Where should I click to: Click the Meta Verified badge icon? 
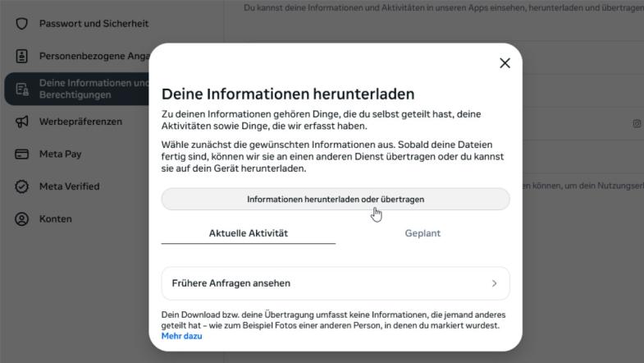pyautogui.click(x=22, y=186)
